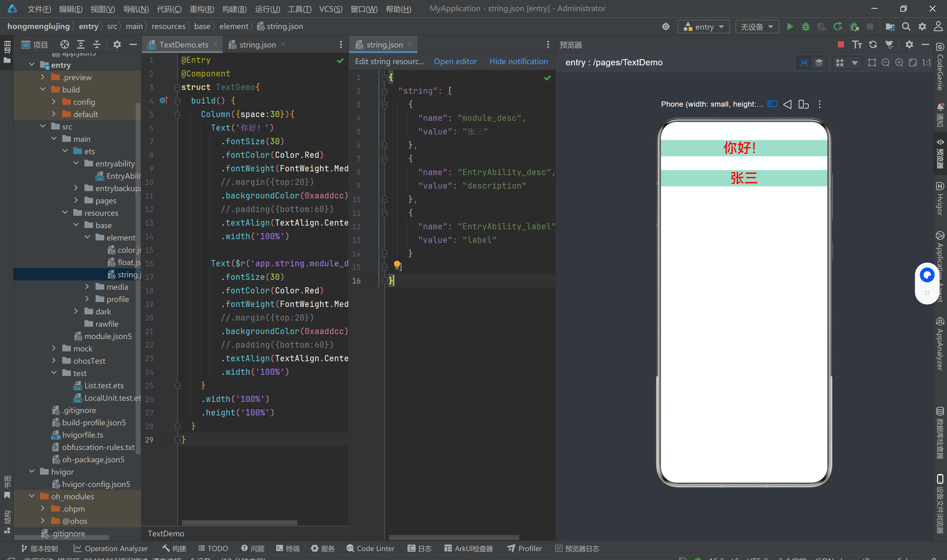947x560 pixels.
Task: Refresh the previewer
Action: [873, 44]
